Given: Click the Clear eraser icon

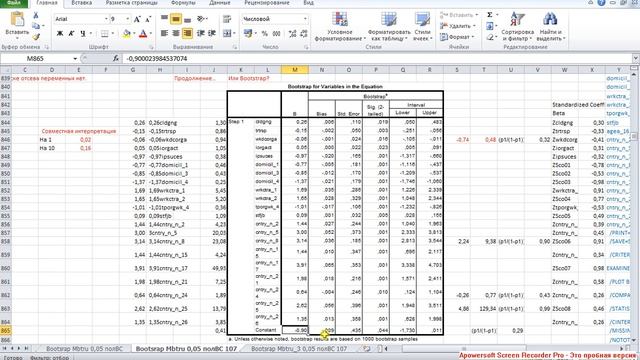Looking at the screenshot, I should tap(489, 37).
